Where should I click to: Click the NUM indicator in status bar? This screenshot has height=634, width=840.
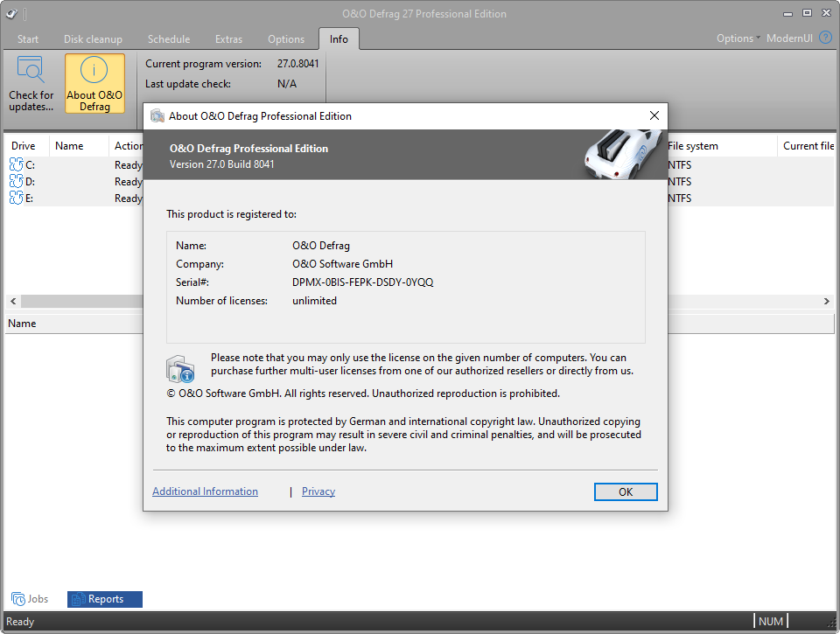[771, 621]
